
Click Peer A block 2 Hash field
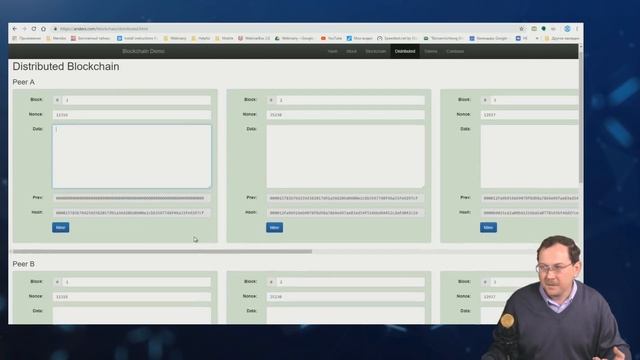(x=346, y=213)
